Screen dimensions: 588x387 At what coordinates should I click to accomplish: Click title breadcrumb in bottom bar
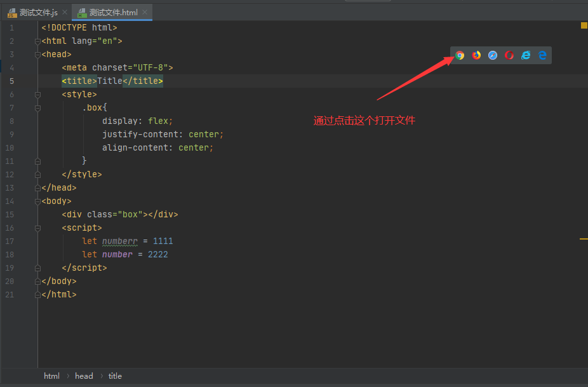point(115,376)
